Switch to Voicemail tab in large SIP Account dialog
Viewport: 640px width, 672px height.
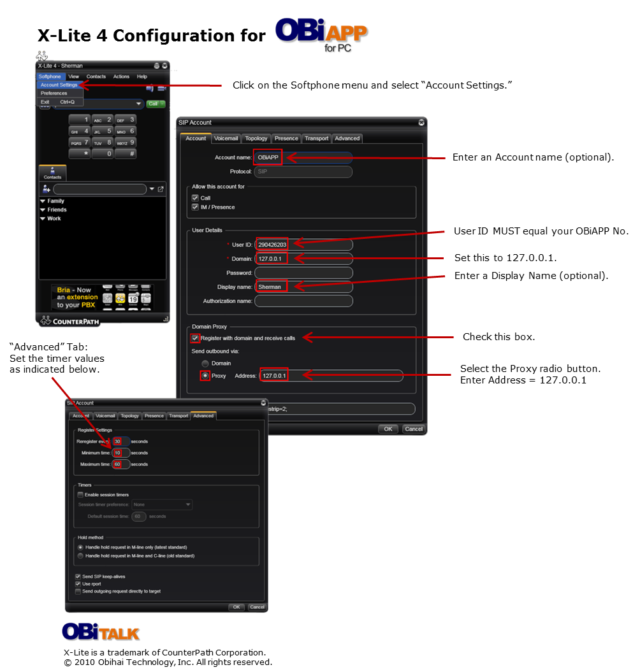pyautogui.click(x=226, y=138)
